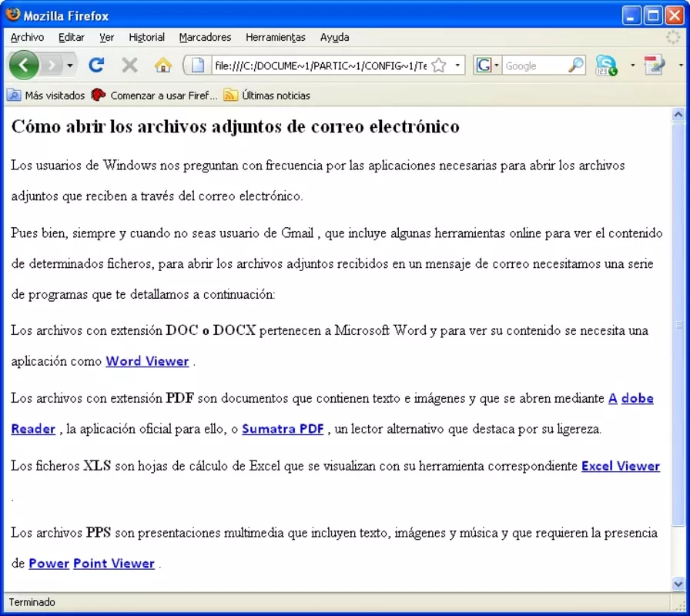Open the Skype icon's dropdown arrow

pos(633,65)
